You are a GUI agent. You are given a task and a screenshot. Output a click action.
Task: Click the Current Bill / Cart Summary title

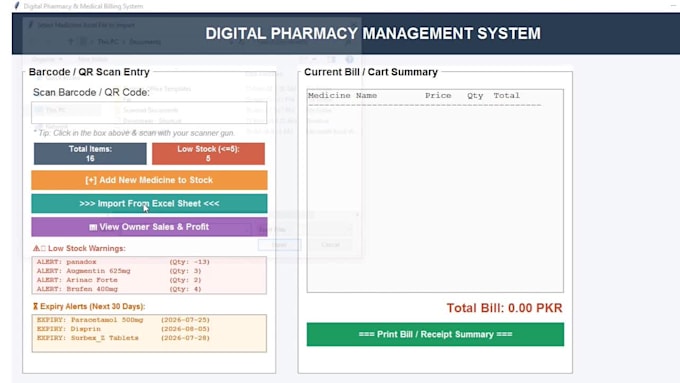point(371,72)
